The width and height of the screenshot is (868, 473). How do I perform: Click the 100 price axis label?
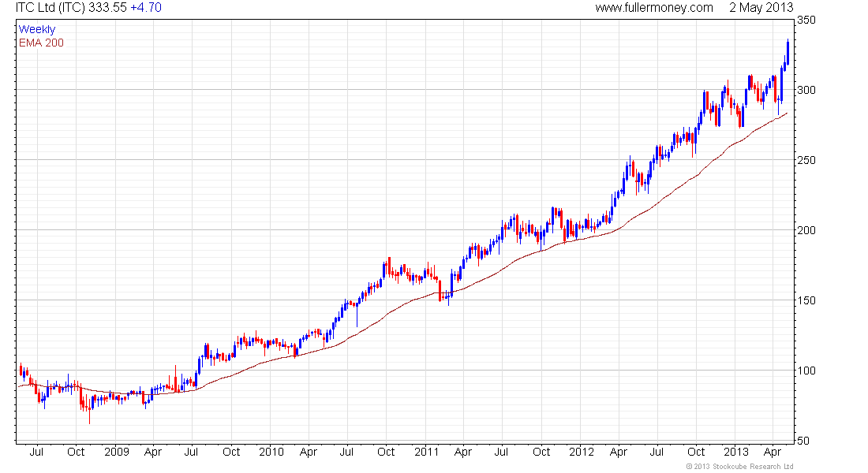[806, 371]
